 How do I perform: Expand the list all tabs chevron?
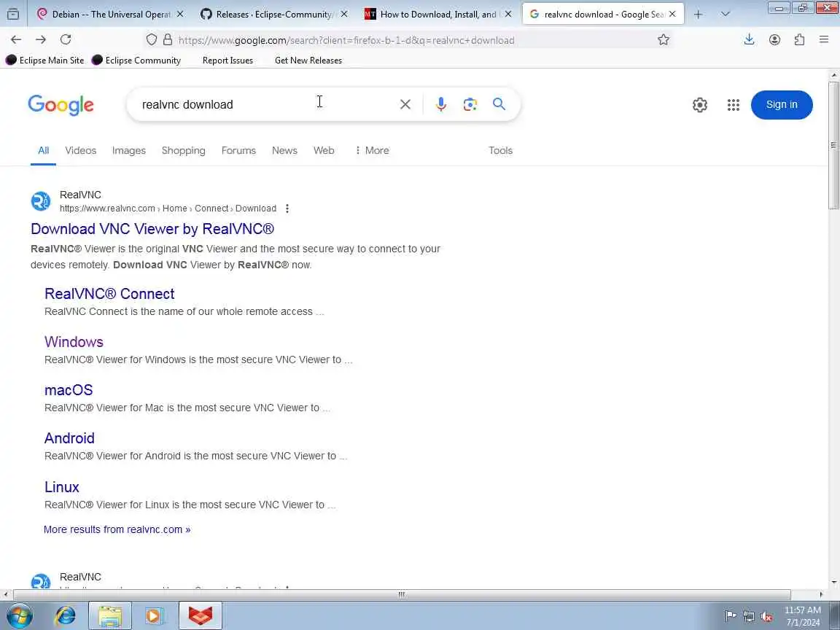click(726, 15)
